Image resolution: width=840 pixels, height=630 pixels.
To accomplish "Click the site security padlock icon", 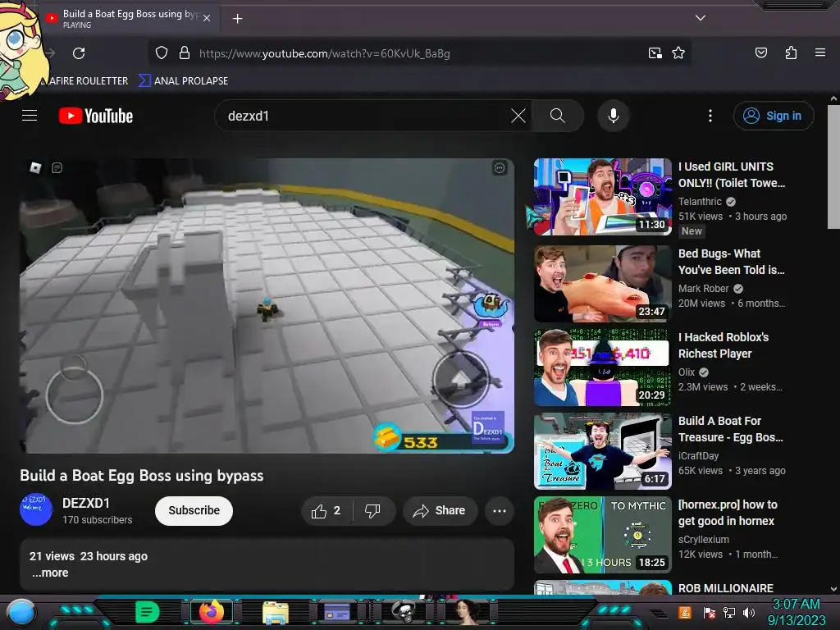I will (185, 53).
